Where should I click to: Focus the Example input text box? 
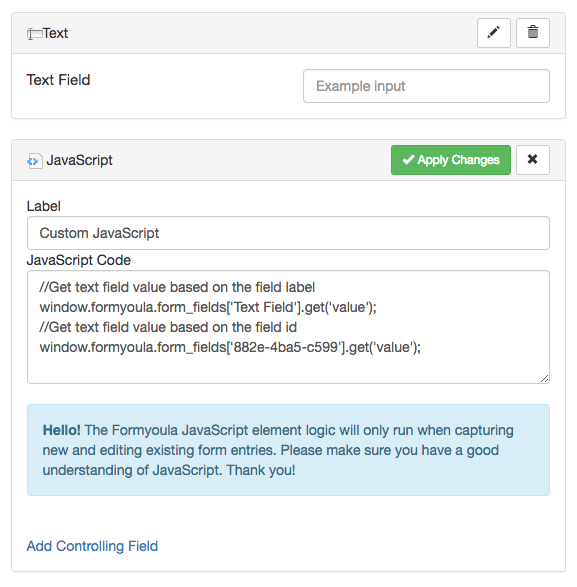pos(426,86)
